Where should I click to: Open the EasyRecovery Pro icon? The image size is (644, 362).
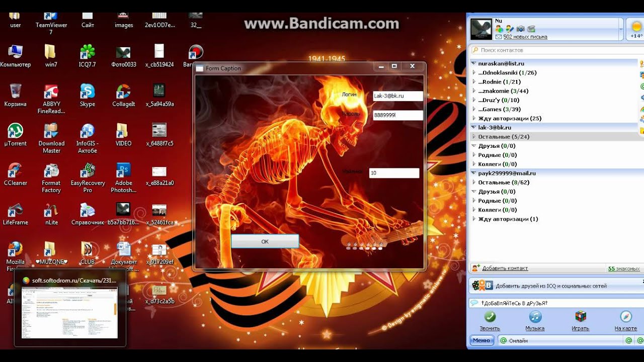(88, 177)
